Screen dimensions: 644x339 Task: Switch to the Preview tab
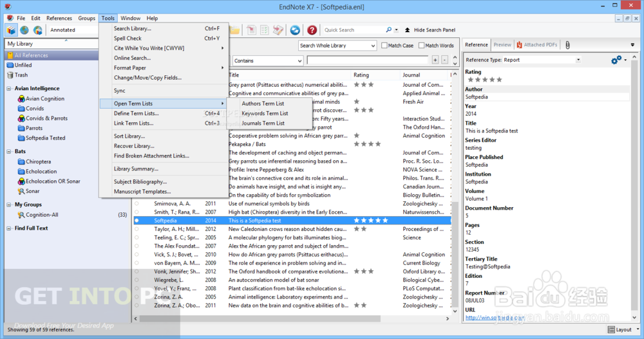[x=502, y=45]
